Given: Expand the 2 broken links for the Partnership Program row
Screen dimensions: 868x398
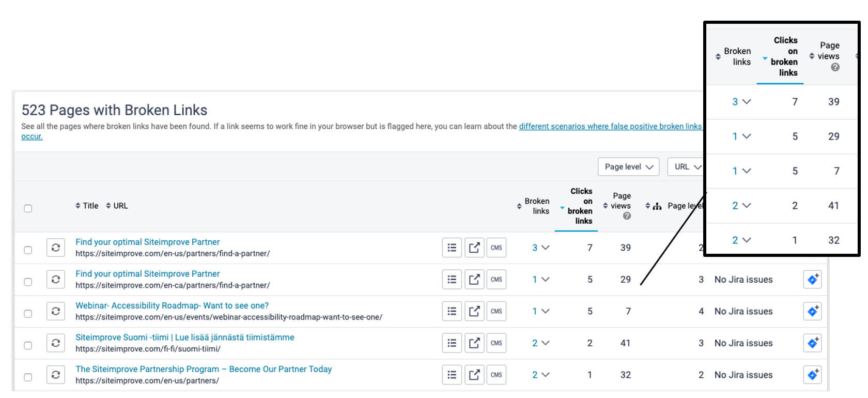Looking at the screenshot, I should pyautogui.click(x=540, y=375).
